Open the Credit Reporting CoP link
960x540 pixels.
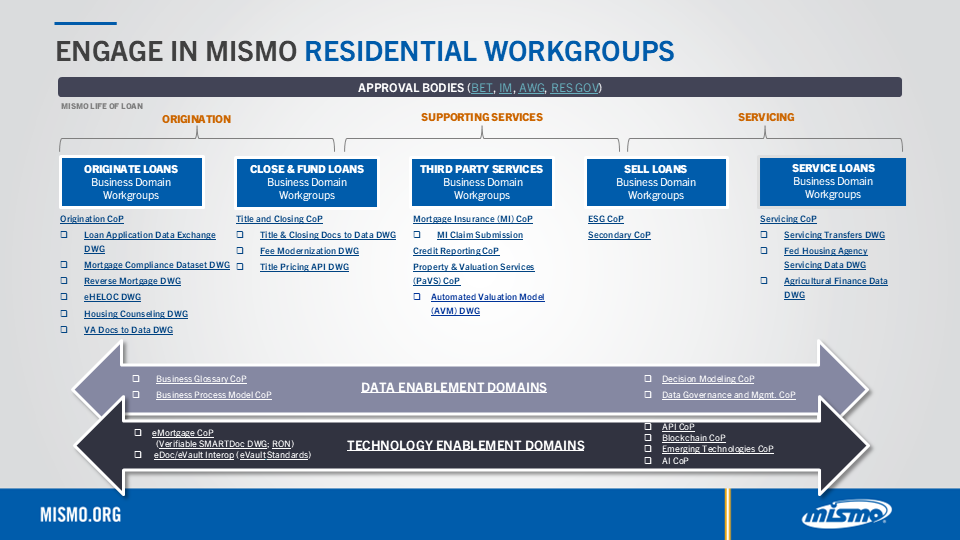point(456,250)
